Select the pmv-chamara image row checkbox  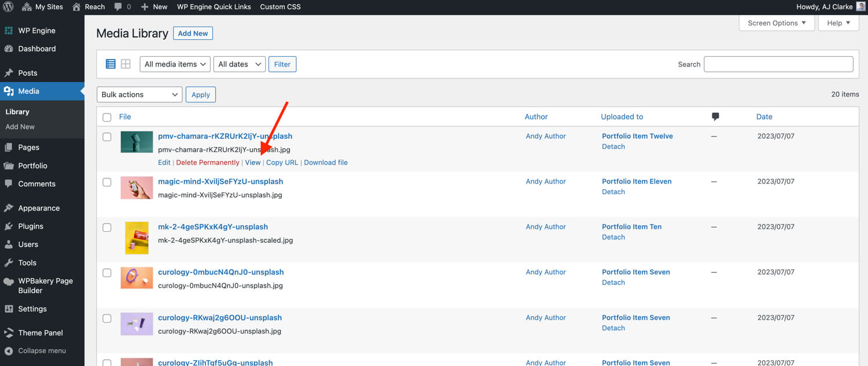(x=107, y=137)
